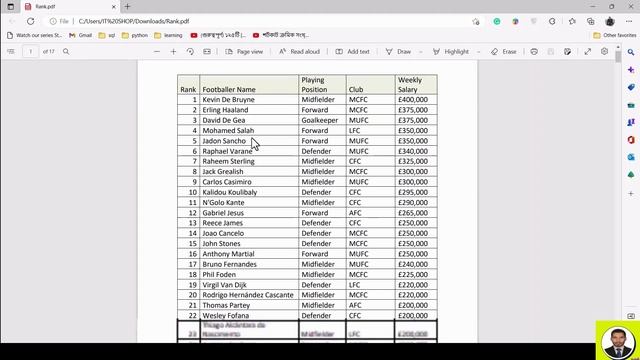Print the PDF document

(x=534, y=52)
